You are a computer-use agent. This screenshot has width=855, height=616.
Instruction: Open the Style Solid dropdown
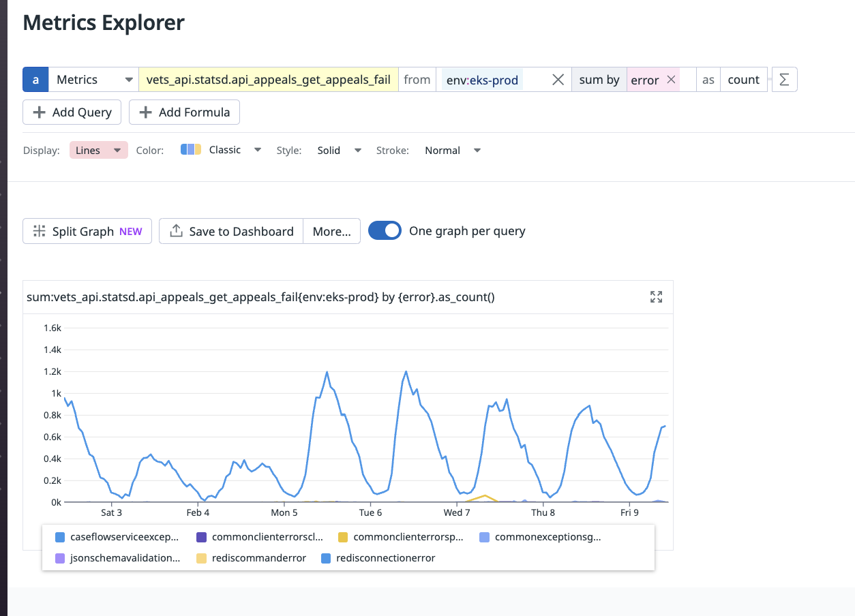click(338, 150)
